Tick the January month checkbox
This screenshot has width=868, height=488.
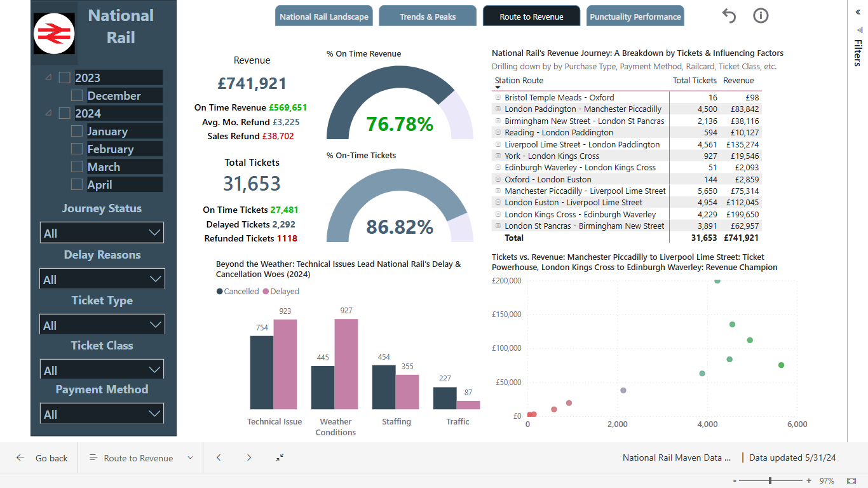point(77,131)
